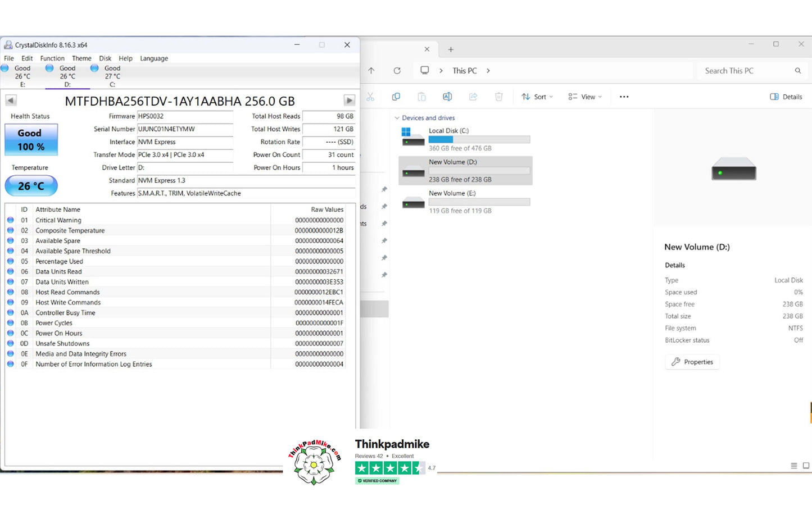Screen dimensions: 812x510
Task: Open the Theme menu
Action: click(81, 58)
